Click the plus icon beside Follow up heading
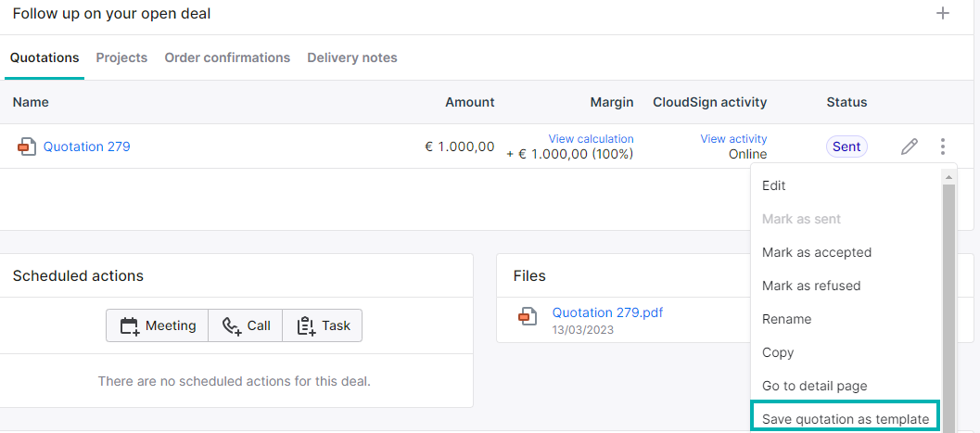980x433 pixels. coord(943,13)
